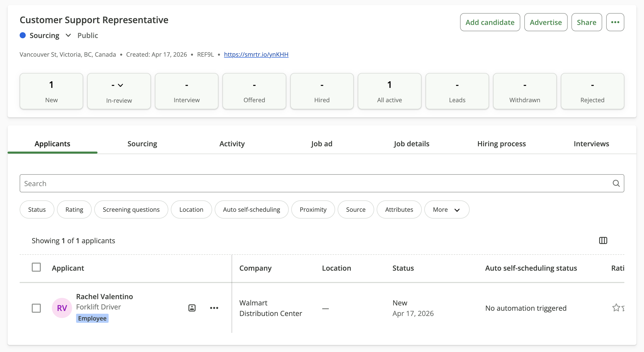Switch to the Hiring process tab

pyautogui.click(x=501, y=144)
